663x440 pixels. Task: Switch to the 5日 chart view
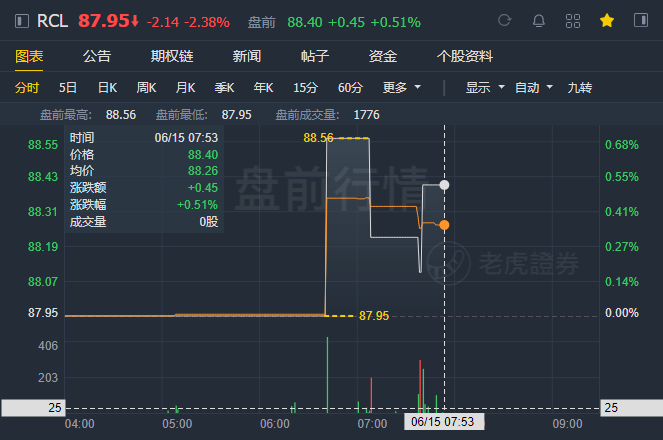pyautogui.click(x=68, y=87)
